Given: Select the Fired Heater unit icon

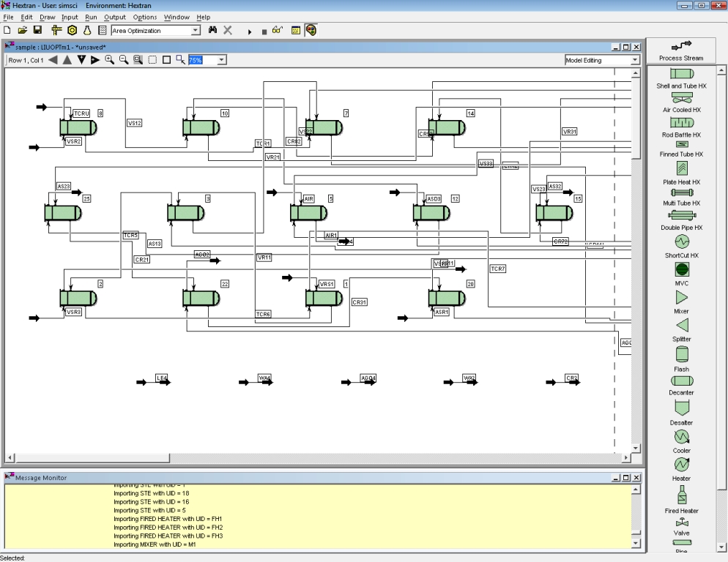Looking at the screenshot, I should (682, 495).
